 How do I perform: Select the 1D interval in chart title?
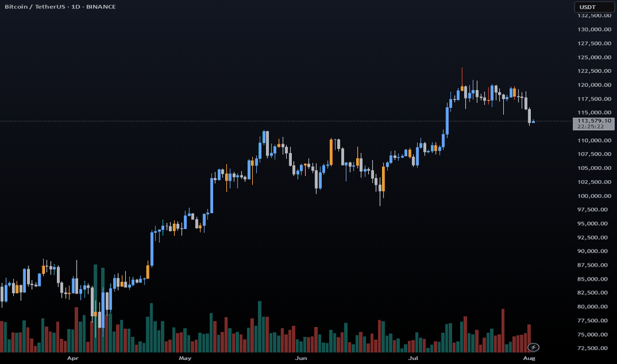(75, 7)
